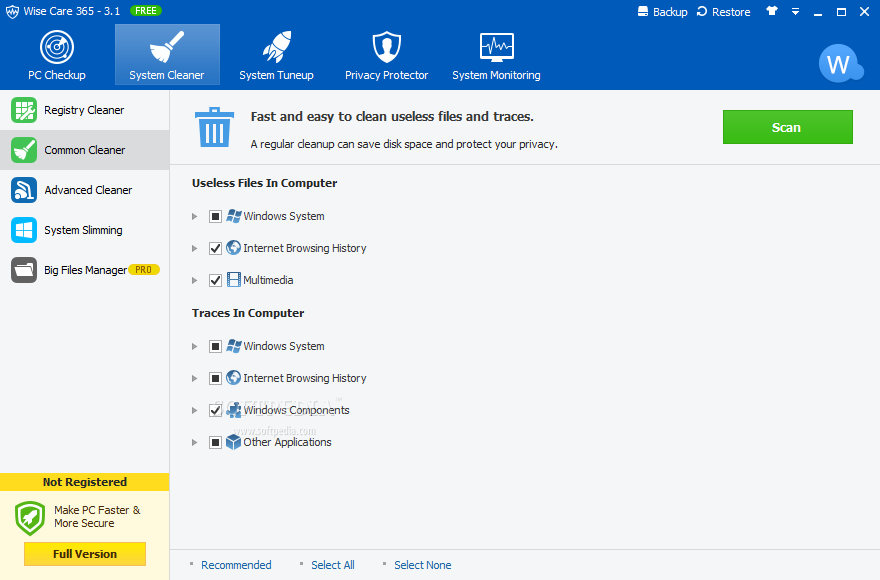Uncheck the Windows Components checkbox
880x580 pixels.
(x=216, y=410)
